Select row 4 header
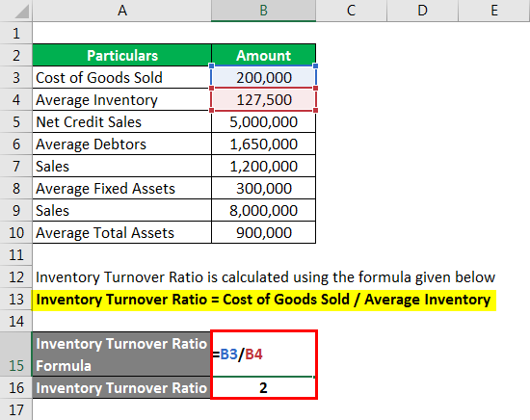The width and height of the screenshot is (530, 420). (x=15, y=99)
